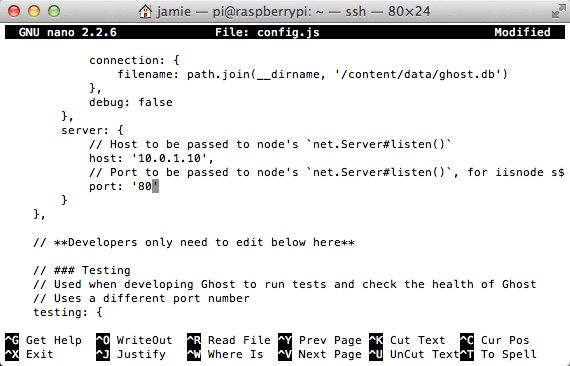
Task: Click the ^C Cur Pos shortcut
Action: point(494,340)
